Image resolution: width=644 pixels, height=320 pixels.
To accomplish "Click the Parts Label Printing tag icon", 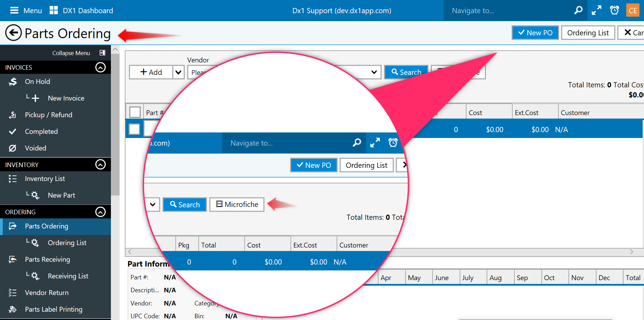I will pyautogui.click(x=12, y=309).
